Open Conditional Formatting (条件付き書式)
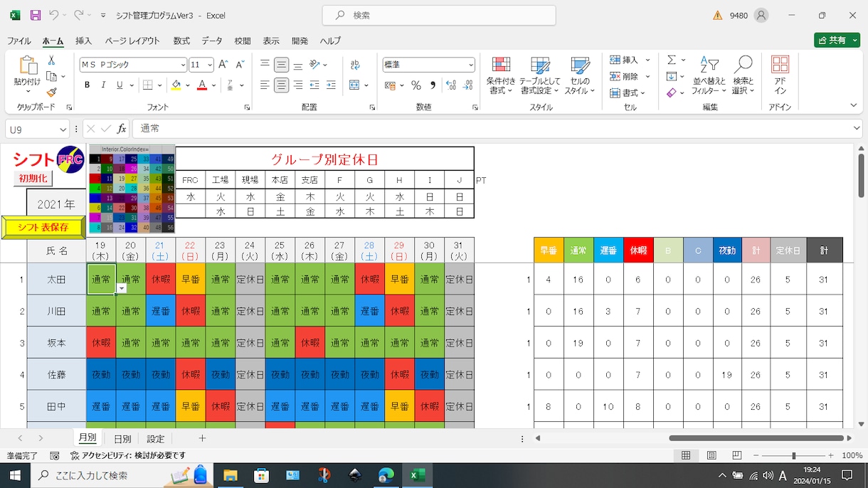 [501, 77]
